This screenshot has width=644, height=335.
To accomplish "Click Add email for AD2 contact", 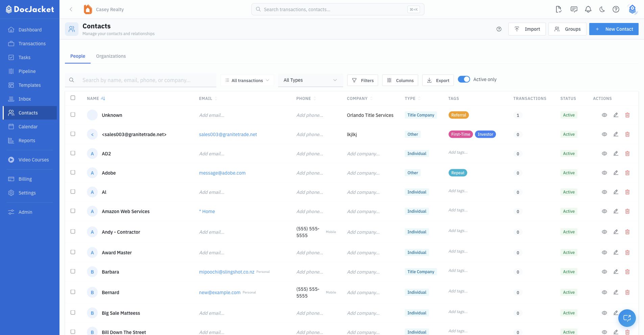I will click(212, 154).
